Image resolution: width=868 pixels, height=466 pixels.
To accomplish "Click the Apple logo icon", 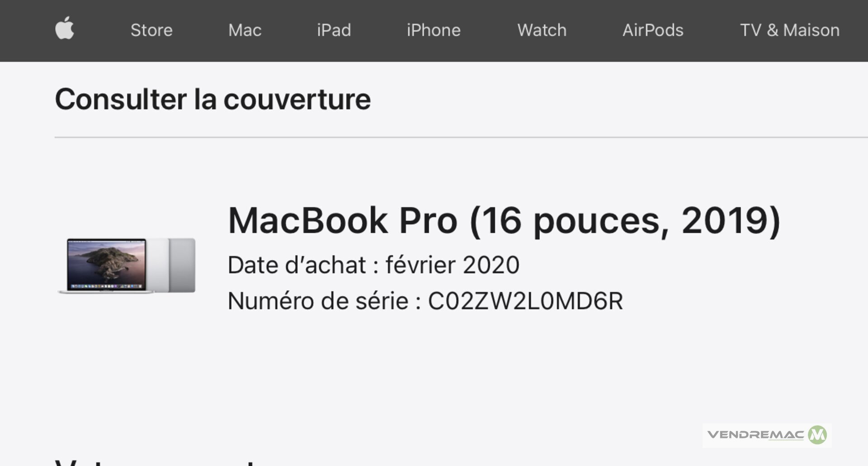I will (65, 29).
